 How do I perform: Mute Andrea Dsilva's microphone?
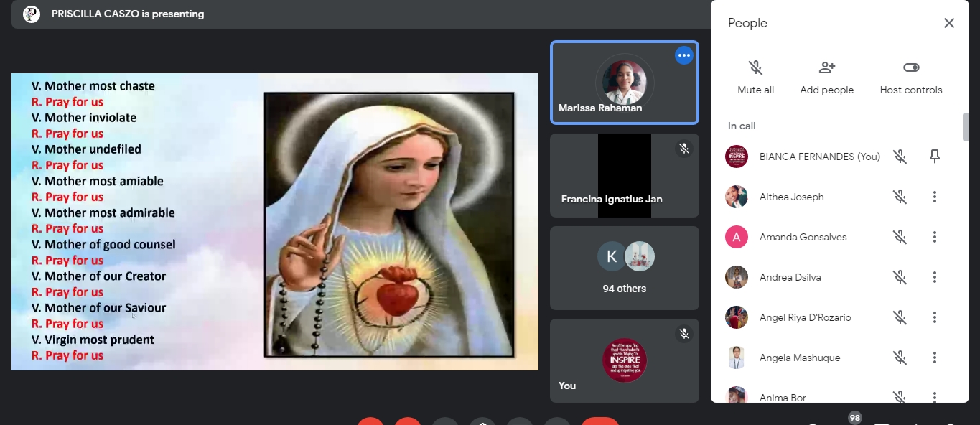click(x=900, y=277)
